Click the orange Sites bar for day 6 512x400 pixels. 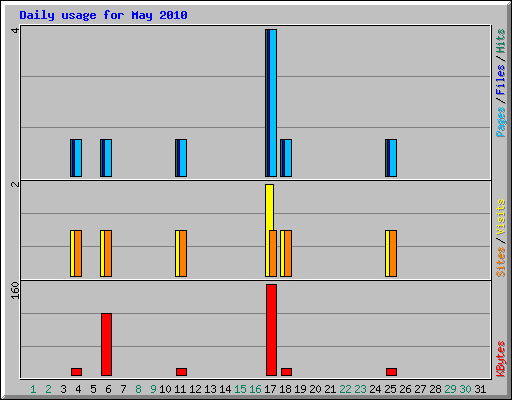pyautogui.click(x=108, y=253)
